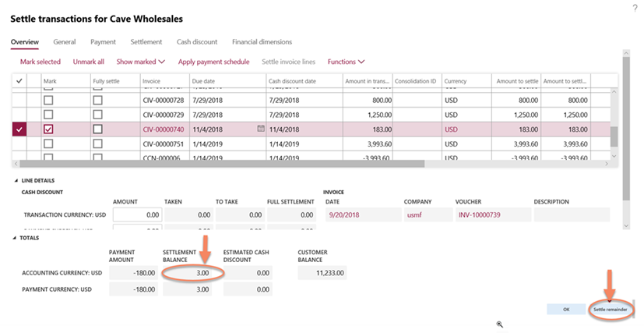The width and height of the screenshot is (644, 333).
Task: Deselect the row marker for CIV-00000740
Action: tap(19, 129)
